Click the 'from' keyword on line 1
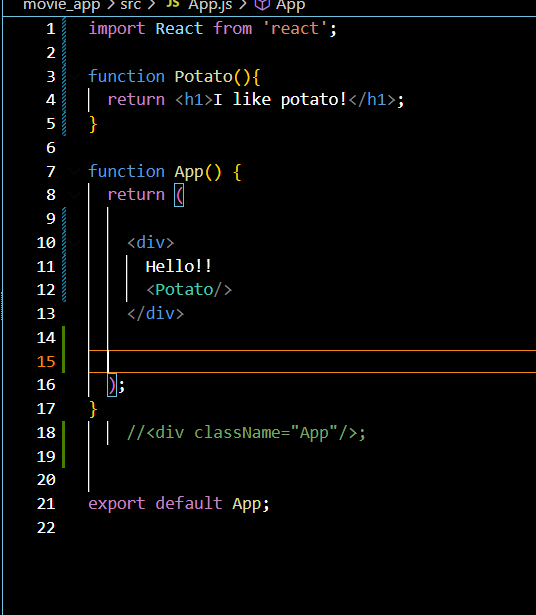 (233, 29)
